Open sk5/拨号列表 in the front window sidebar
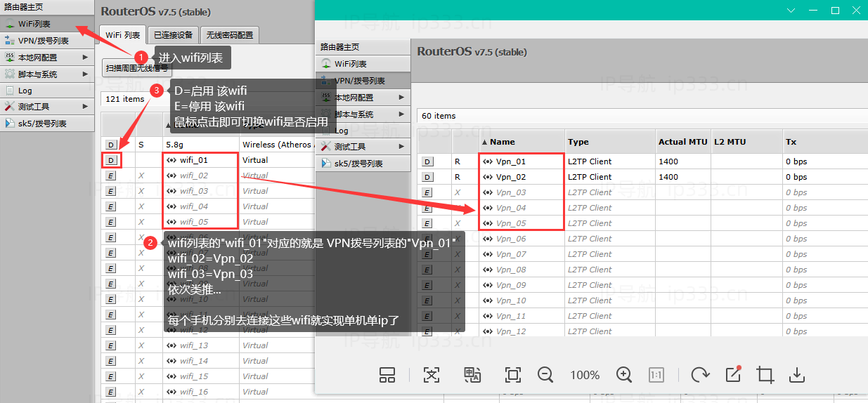The height and width of the screenshot is (403, 868). pyautogui.click(x=363, y=164)
